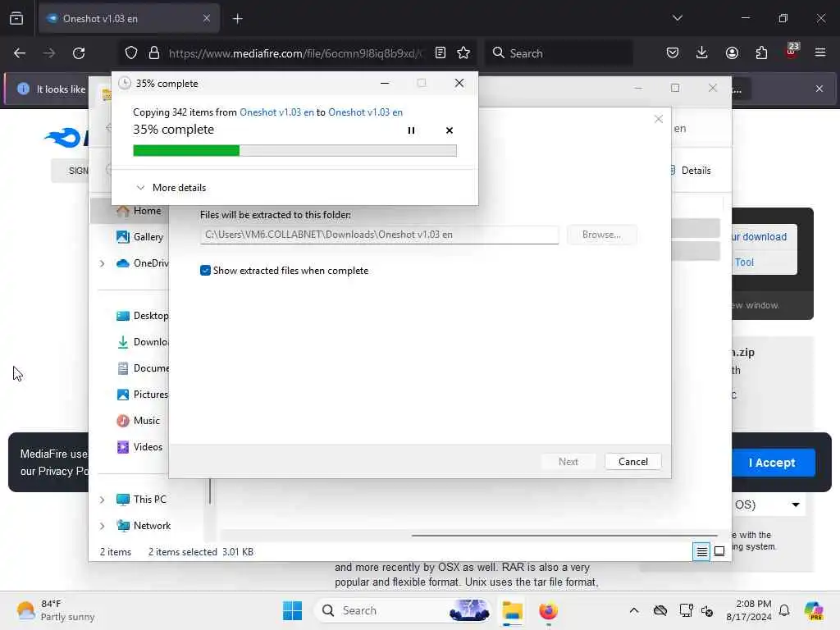Viewport: 840px width, 630px height.
Task: Open Firefox View recent browsing
Action: [16, 19]
